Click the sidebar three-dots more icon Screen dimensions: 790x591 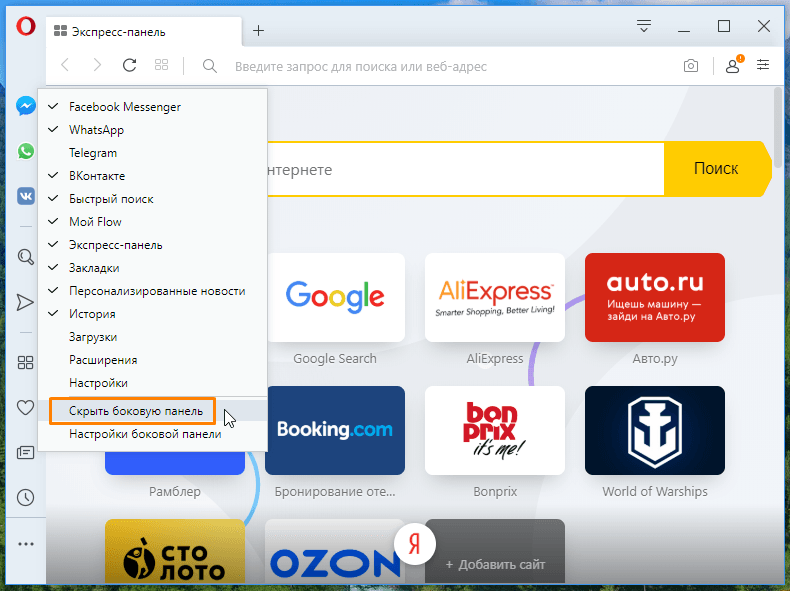26,544
